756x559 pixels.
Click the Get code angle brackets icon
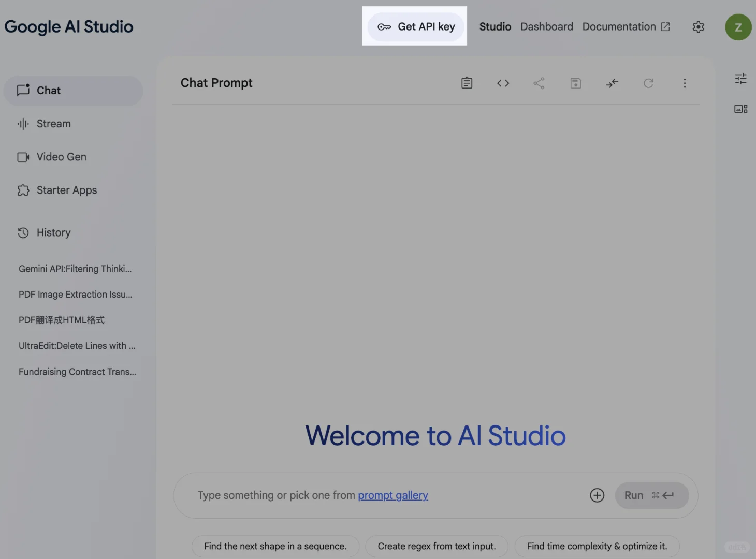[503, 83]
